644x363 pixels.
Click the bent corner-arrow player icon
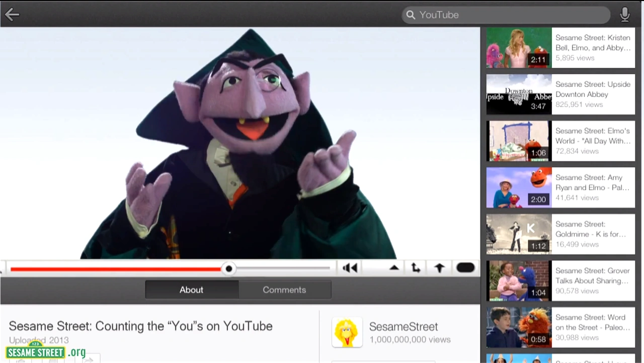[416, 268]
